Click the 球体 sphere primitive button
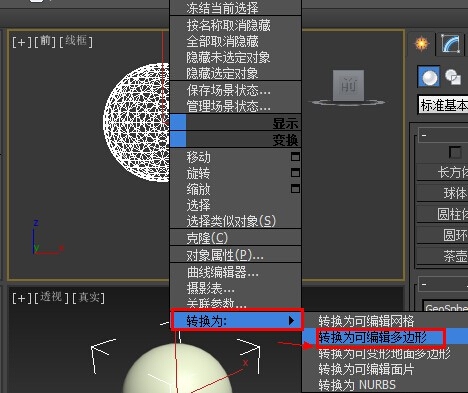This screenshot has width=468, height=393. (443, 193)
